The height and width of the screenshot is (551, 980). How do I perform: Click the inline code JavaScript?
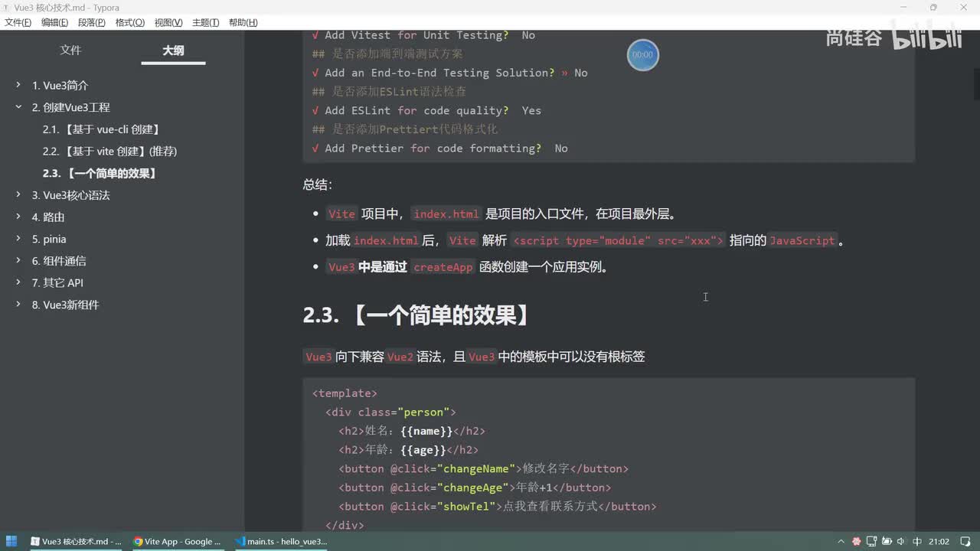[802, 240]
